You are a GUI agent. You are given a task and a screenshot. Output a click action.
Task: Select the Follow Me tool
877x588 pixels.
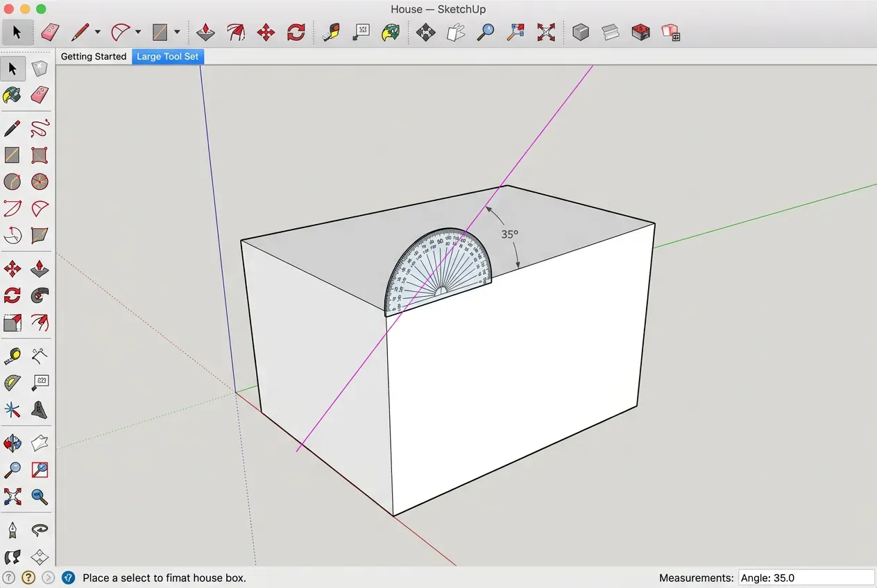(40, 295)
